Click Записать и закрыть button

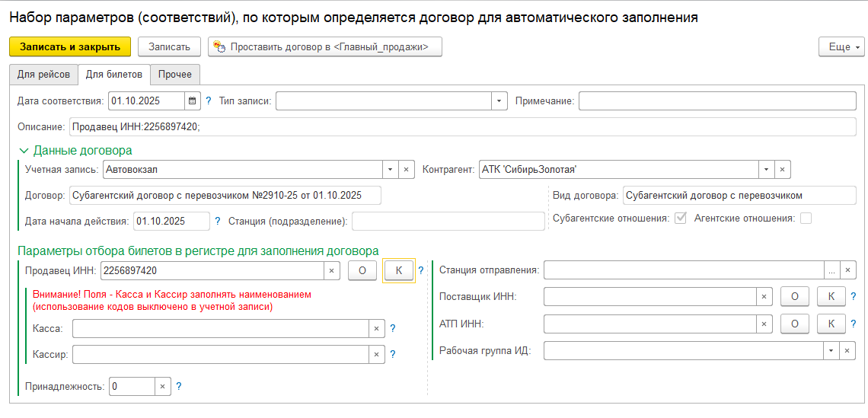coord(70,46)
